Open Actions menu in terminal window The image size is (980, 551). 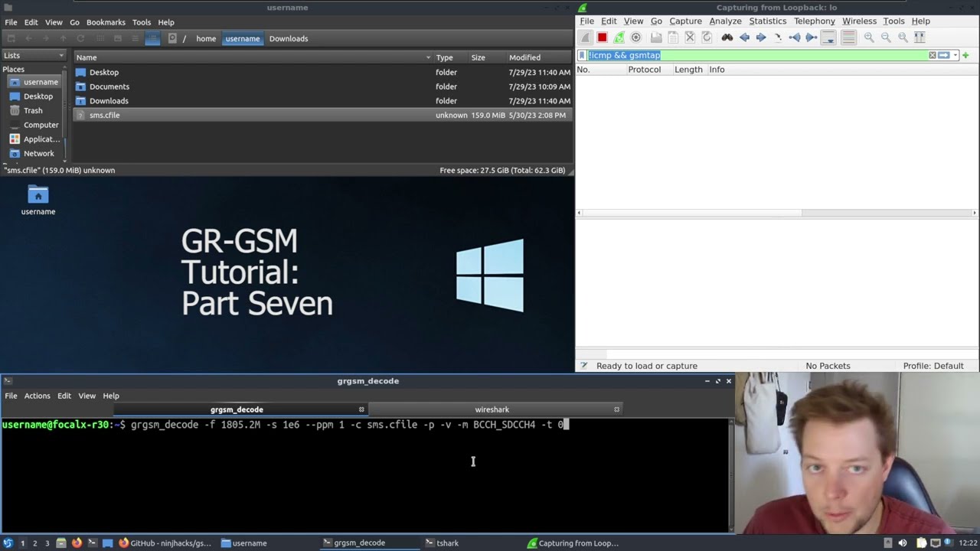[x=37, y=396]
